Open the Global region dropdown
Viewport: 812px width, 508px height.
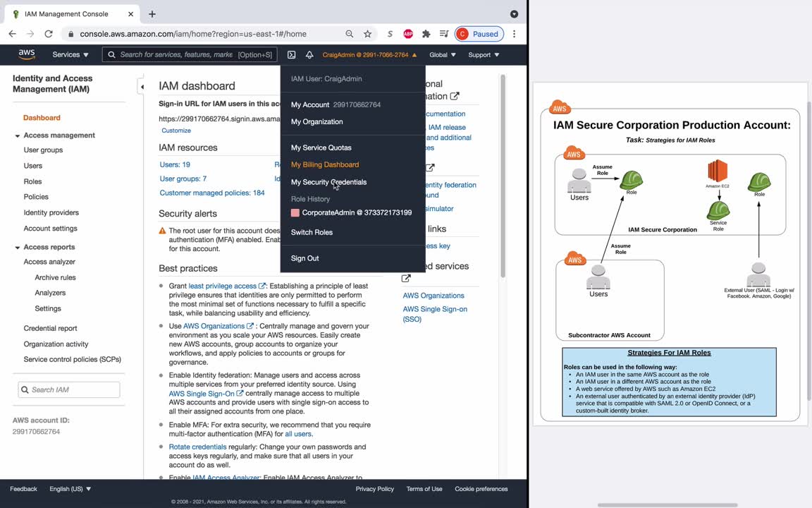[442, 54]
